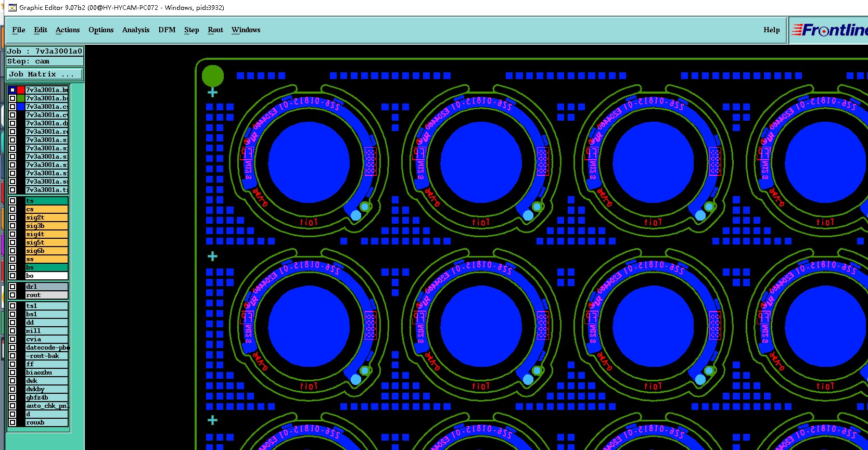Click the Job Matrix ... button
868x450 pixels.
(45, 74)
